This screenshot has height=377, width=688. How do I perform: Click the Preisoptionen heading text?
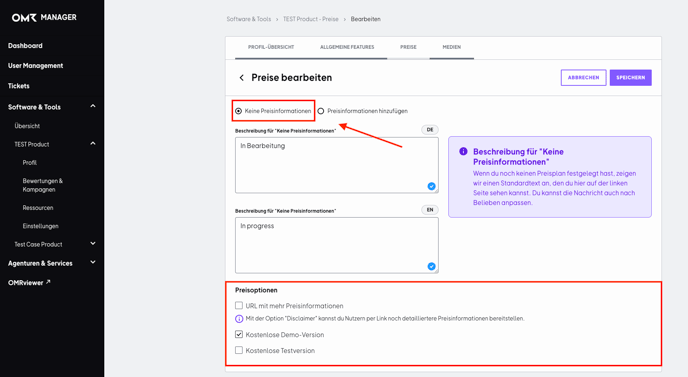point(256,290)
